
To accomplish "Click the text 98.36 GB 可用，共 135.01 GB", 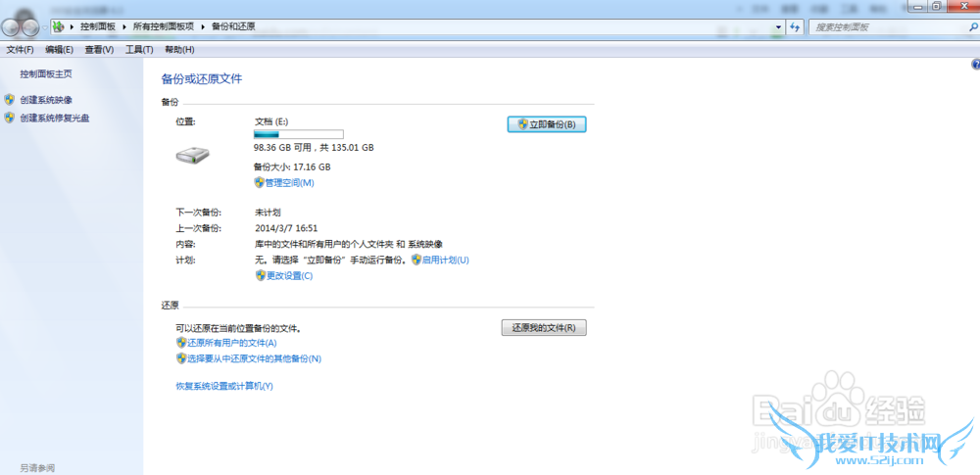I will [x=314, y=148].
